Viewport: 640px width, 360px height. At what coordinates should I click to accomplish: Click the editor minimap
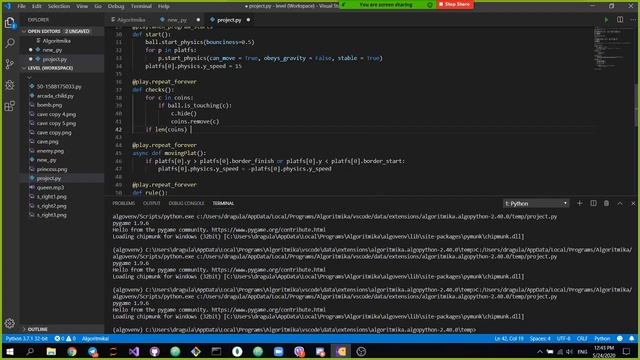coord(612,48)
